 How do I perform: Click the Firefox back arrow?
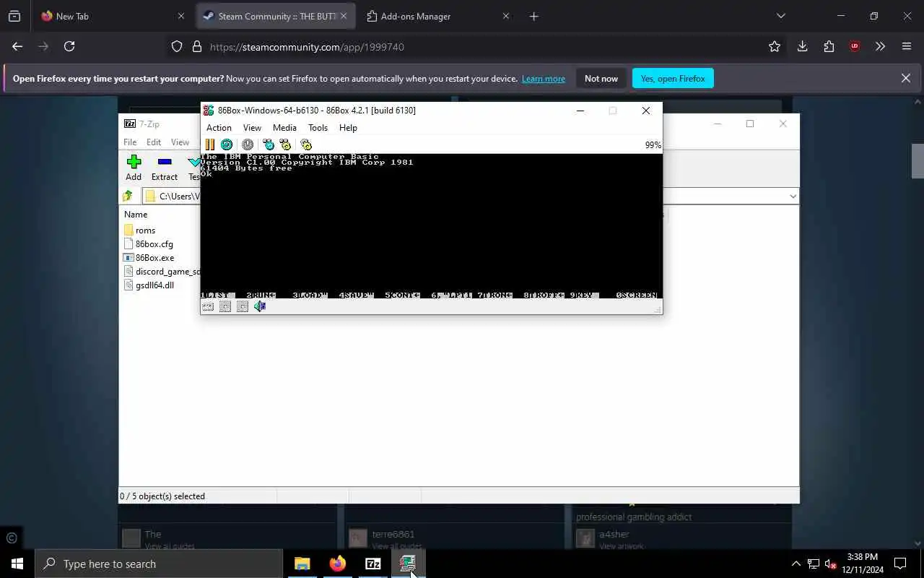pos(17,46)
